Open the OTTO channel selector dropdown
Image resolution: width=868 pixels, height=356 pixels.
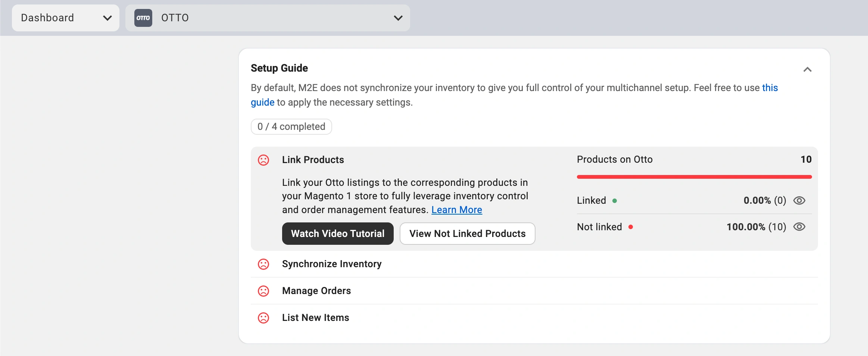[x=268, y=18]
